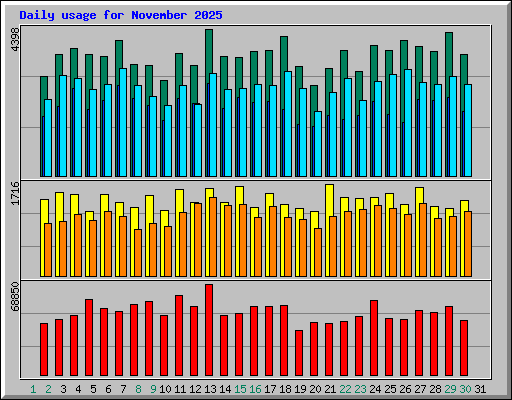512x400 pixels.
Task: Click the dark green bar above day 13
Action: coord(209,52)
